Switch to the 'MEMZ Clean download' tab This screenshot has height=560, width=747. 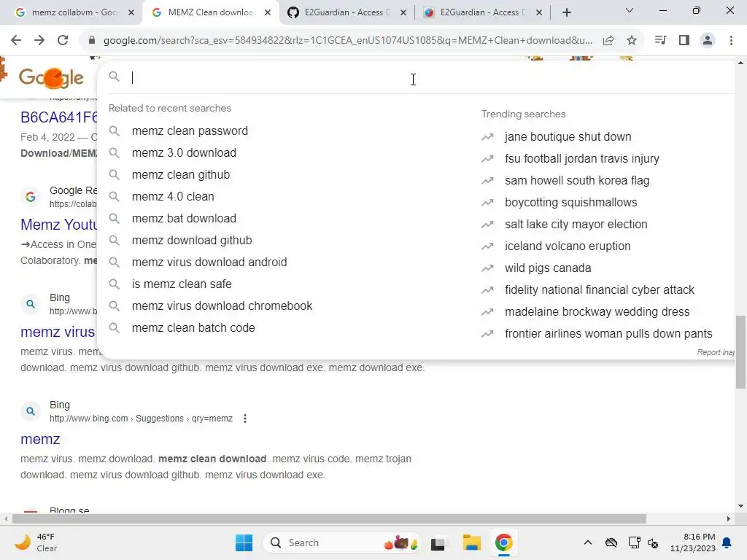pos(210,12)
